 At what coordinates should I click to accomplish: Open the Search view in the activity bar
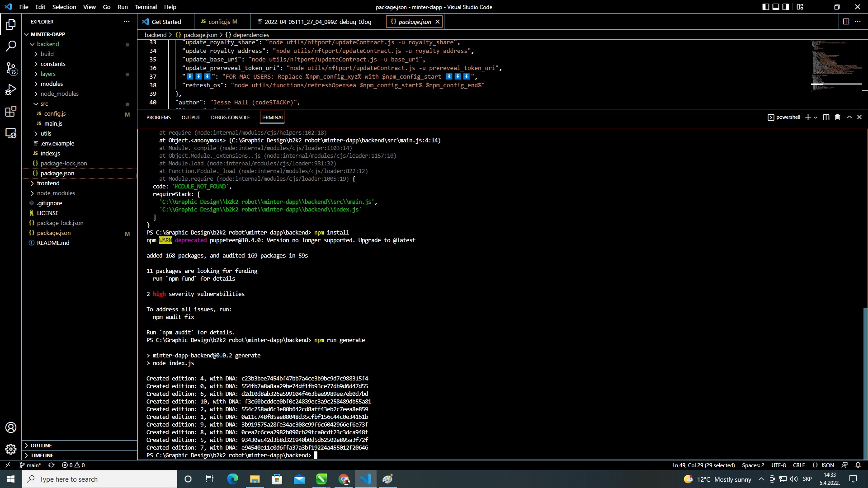tap(11, 46)
